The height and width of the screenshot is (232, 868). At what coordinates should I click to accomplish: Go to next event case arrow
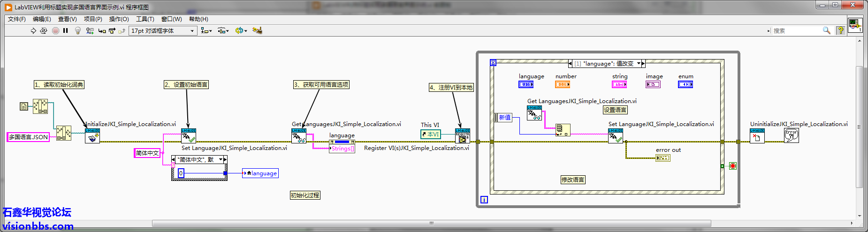click(643, 63)
